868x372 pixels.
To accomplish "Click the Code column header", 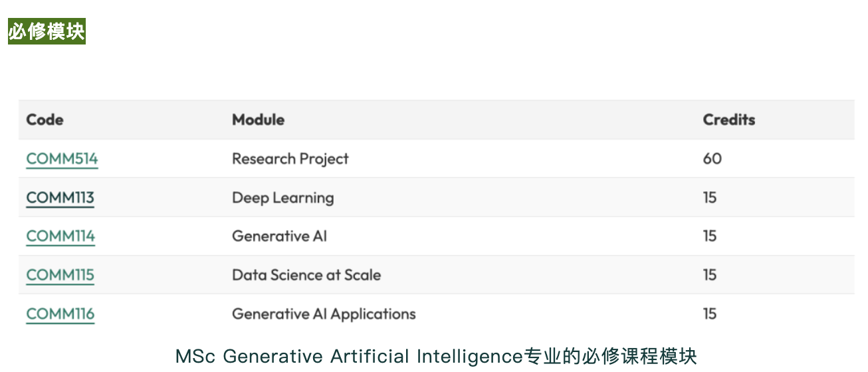I will coord(45,120).
